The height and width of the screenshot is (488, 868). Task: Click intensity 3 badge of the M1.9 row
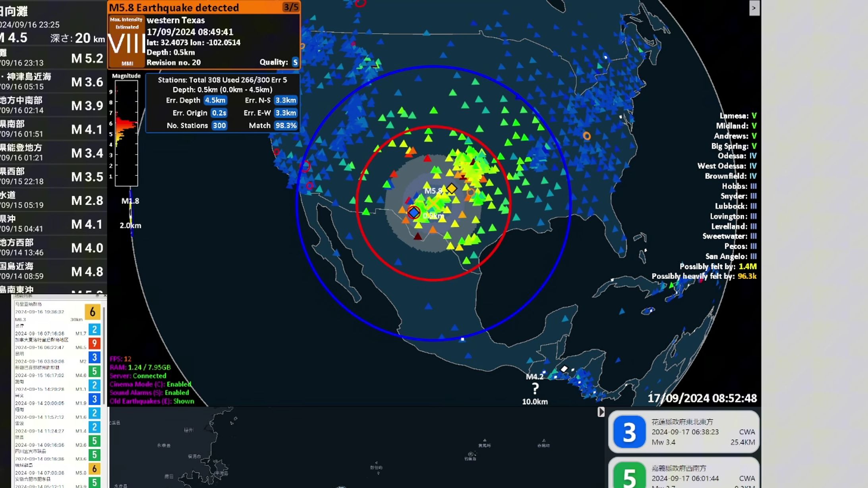click(x=94, y=399)
